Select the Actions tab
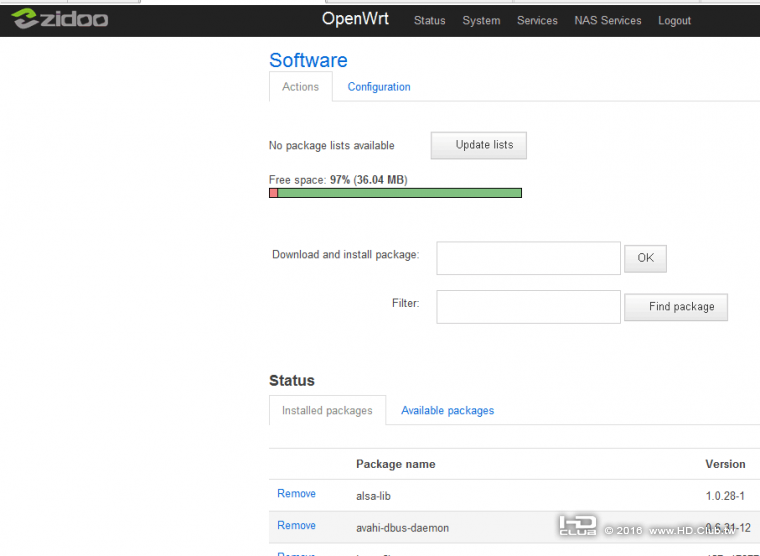The height and width of the screenshot is (556, 760). [x=300, y=87]
